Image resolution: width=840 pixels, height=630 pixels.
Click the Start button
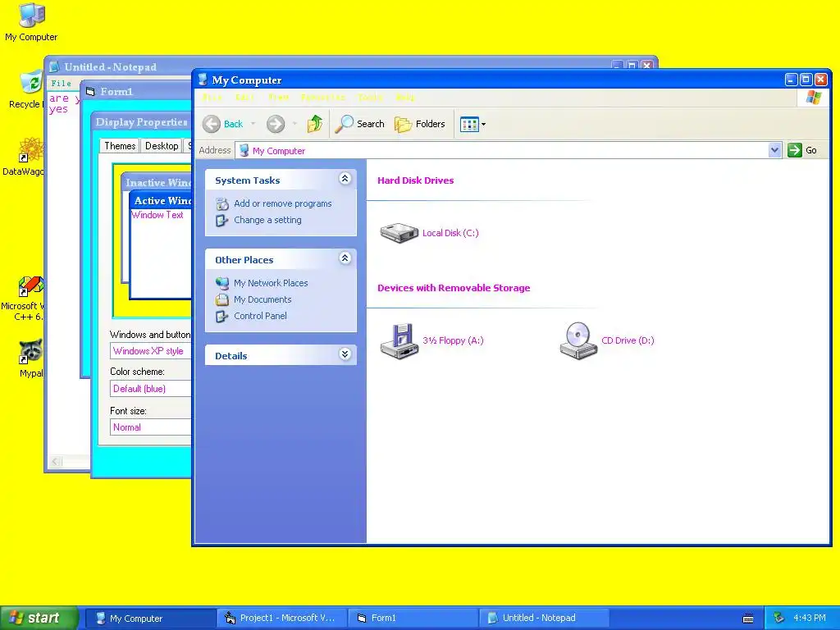click(x=39, y=618)
